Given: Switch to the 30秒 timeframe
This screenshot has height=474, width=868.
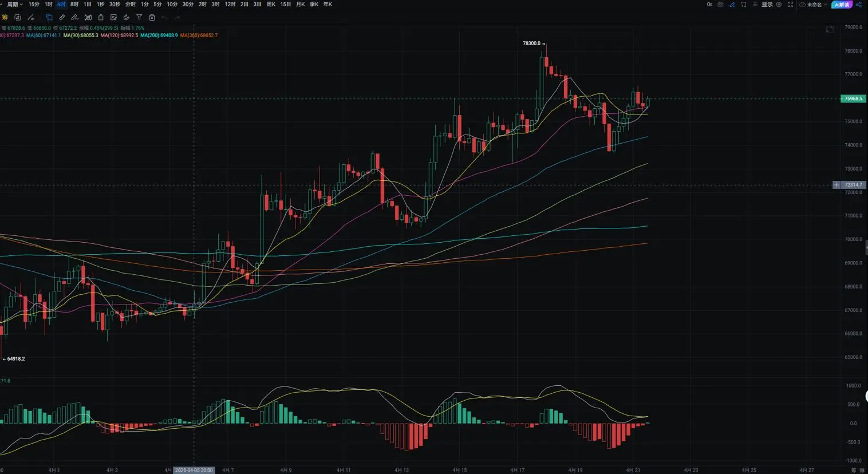Looking at the screenshot, I should [x=115, y=5].
